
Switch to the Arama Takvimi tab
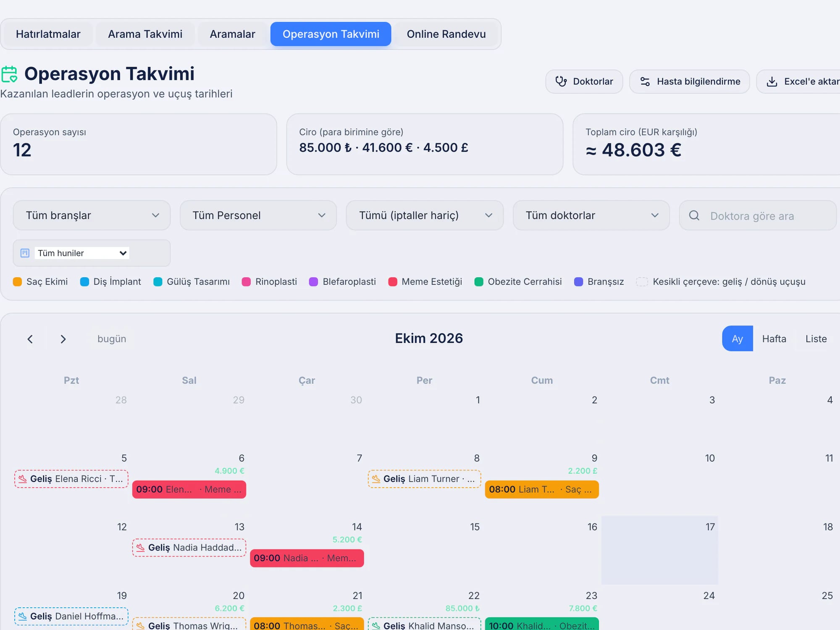coord(145,34)
